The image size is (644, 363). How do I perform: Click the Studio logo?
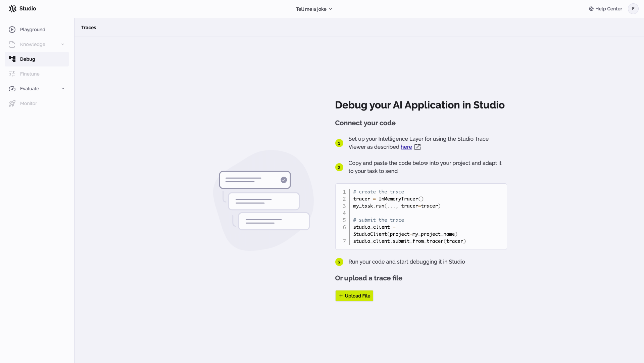click(x=22, y=8)
